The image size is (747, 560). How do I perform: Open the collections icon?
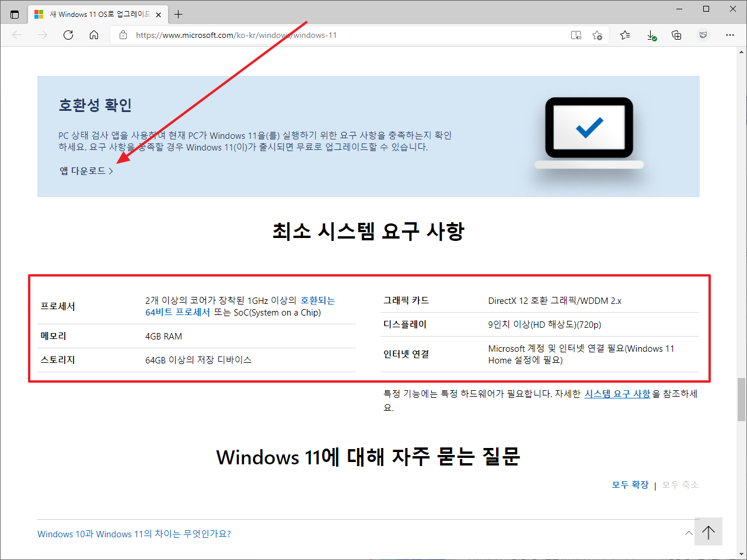coord(676,35)
